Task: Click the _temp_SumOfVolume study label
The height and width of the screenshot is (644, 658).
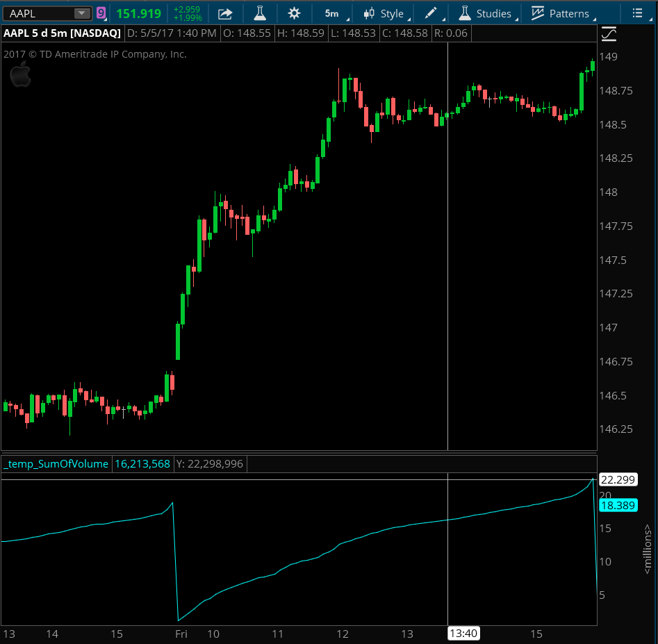Action: (56, 463)
